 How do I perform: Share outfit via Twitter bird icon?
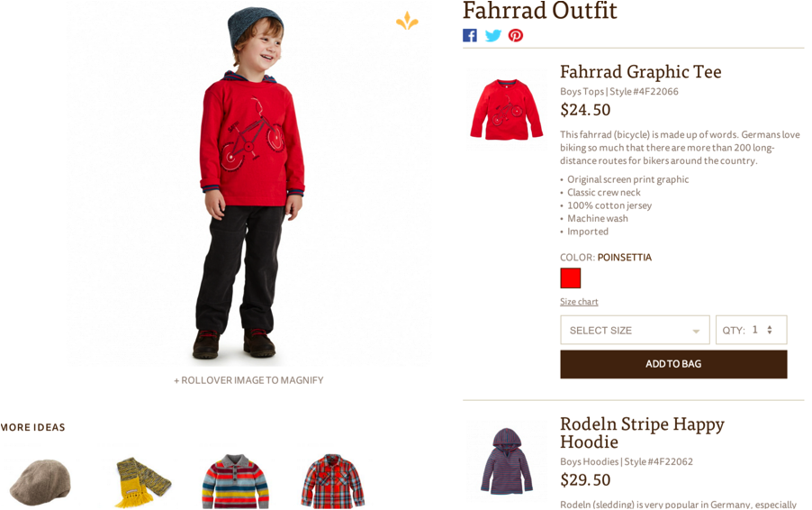point(493,35)
